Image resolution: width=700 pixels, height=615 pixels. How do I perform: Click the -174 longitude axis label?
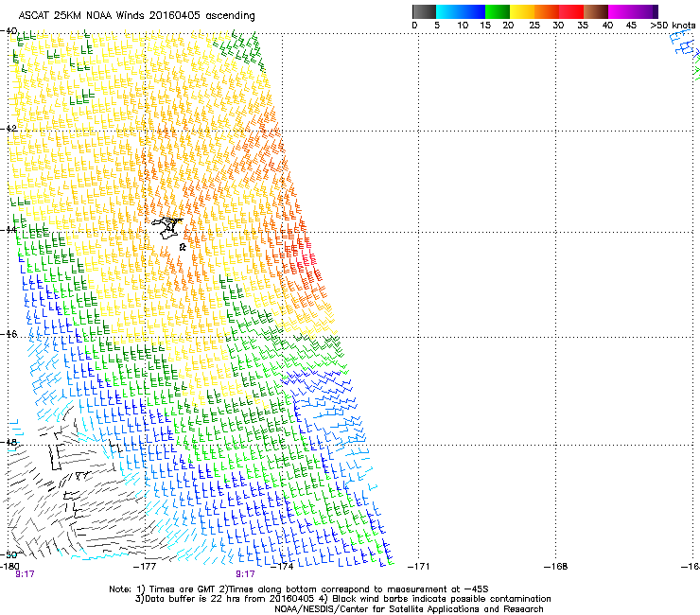click(282, 567)
